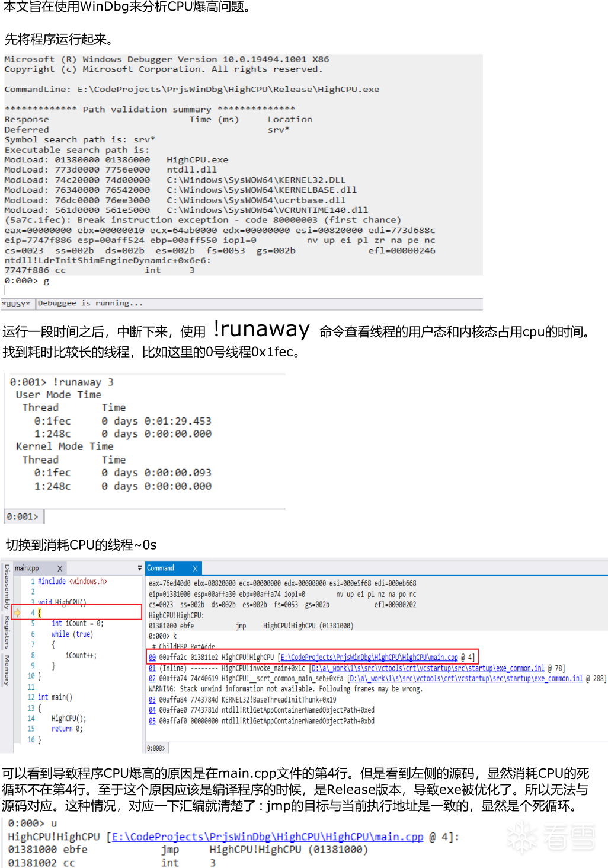Select the 'Break instruction exception' line
The width and height of the screenshot is (608, 868).
(x=203, y=221)
